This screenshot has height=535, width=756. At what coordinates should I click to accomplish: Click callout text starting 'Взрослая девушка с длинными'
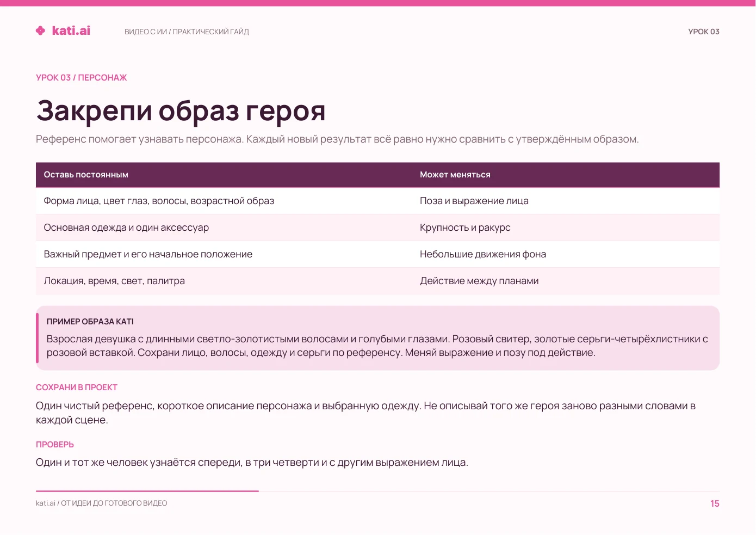tap(377, 346)
